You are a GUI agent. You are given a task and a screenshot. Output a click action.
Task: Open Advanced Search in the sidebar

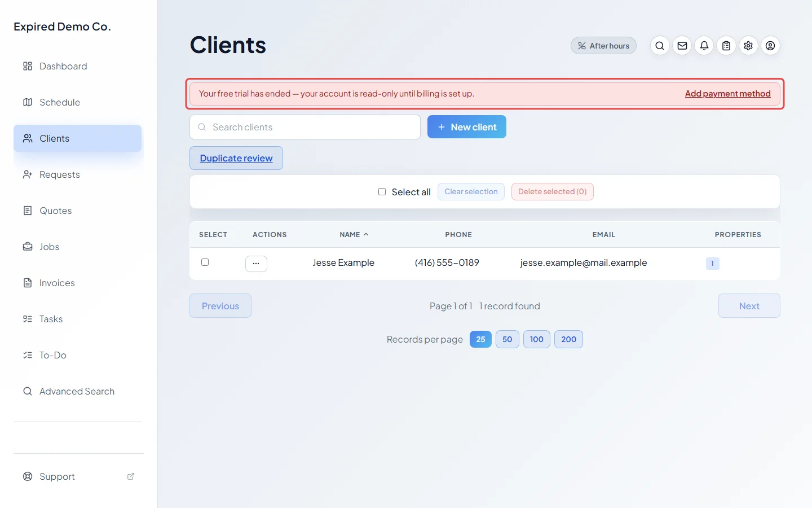(78, 391)
